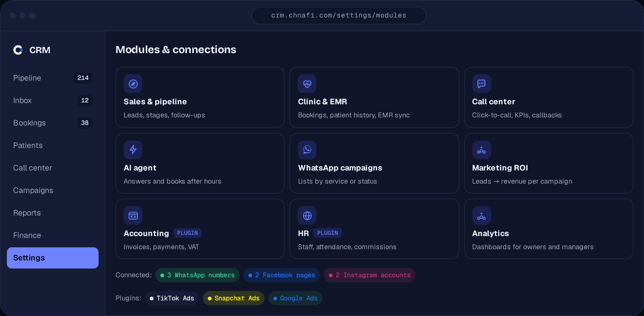Viewport: 644px width, 316px height.
Task: Click "Click-to-call, KPIs, callbacks" description
Action: [x=517, y=115]
